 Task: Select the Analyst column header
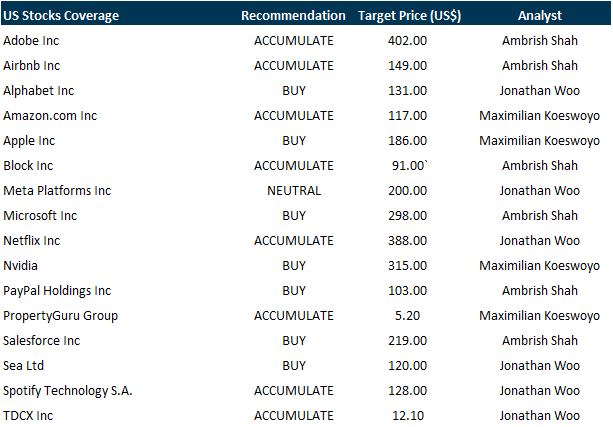coord(539,16)
